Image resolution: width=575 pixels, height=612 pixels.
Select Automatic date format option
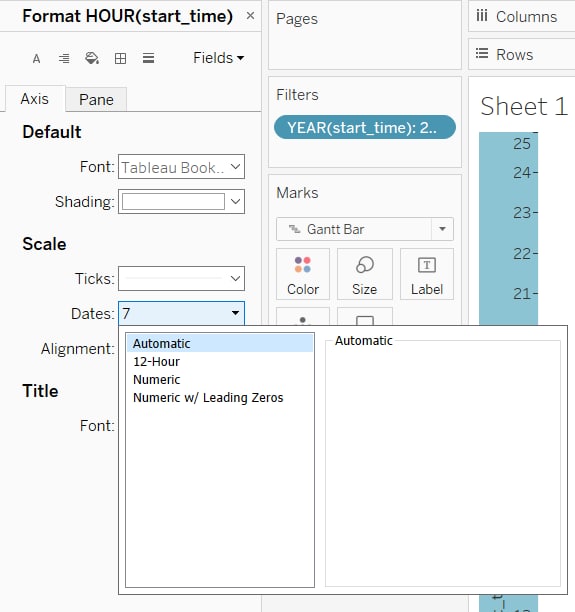[x=220, y=343]
